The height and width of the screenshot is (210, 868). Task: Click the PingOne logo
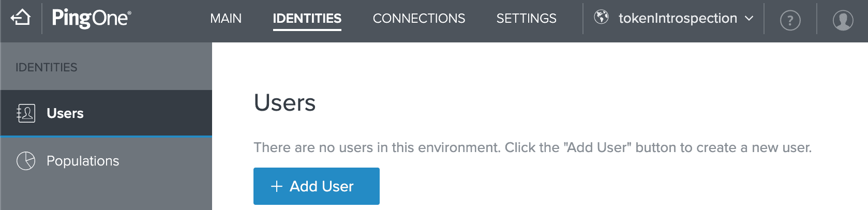point(92,19)
